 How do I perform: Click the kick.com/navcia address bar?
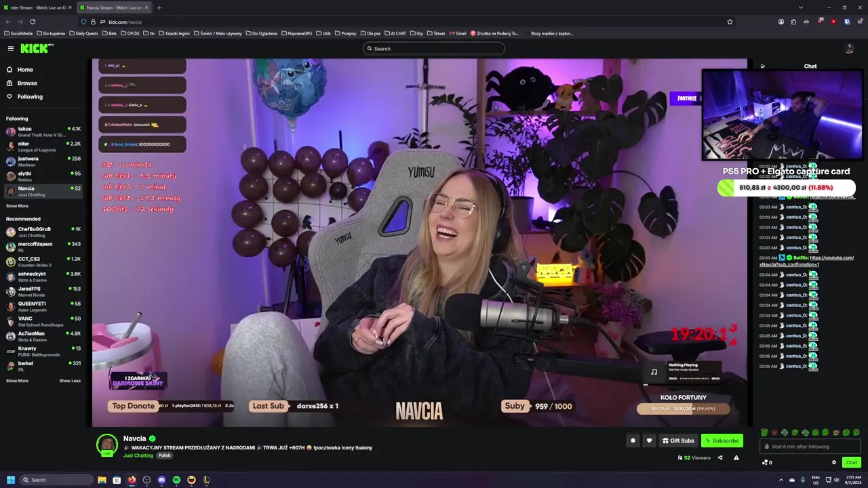point(407,22)
